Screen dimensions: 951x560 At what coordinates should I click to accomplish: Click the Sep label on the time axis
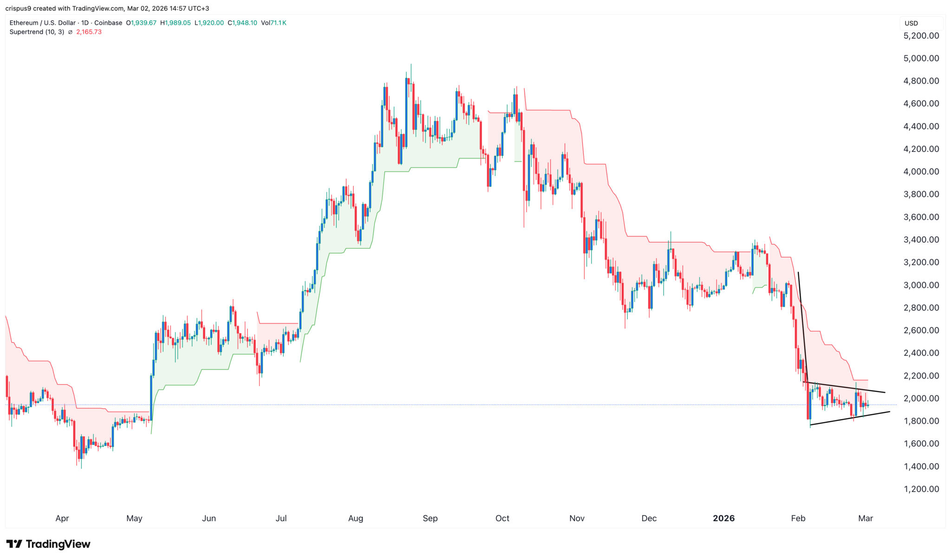(430, 518)
